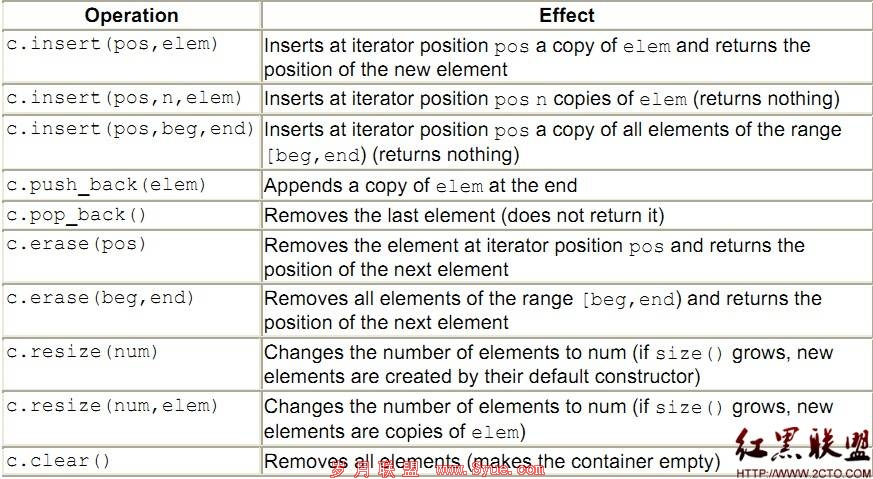Screen dimensions: 873x479
Task: Select the c.erase(beg,end) cell
Action: pos(131,311)
